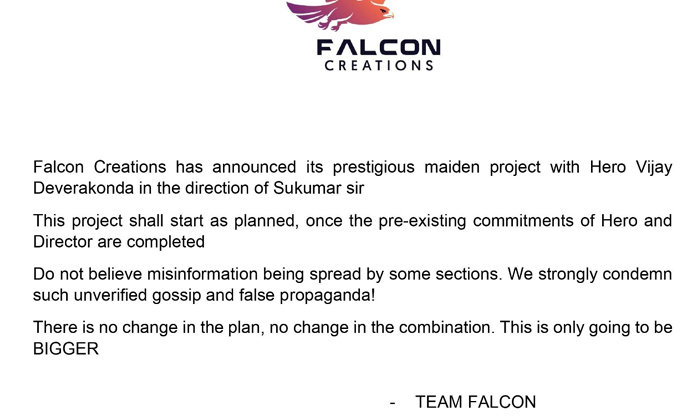Click the word "propaganda!" in the text
This screenshot has height=420, width=700.
click(x=327, y=296)
